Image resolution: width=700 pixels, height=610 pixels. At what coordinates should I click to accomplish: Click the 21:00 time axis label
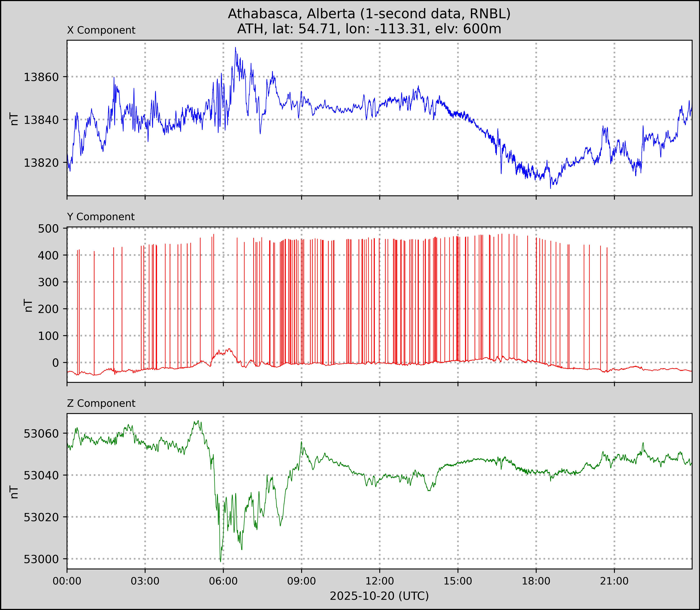(614, 581)
